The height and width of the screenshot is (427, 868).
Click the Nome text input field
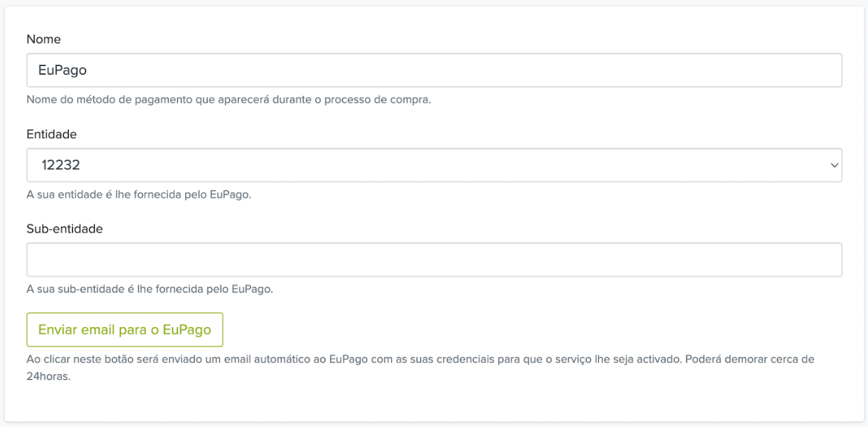(434, 70)
